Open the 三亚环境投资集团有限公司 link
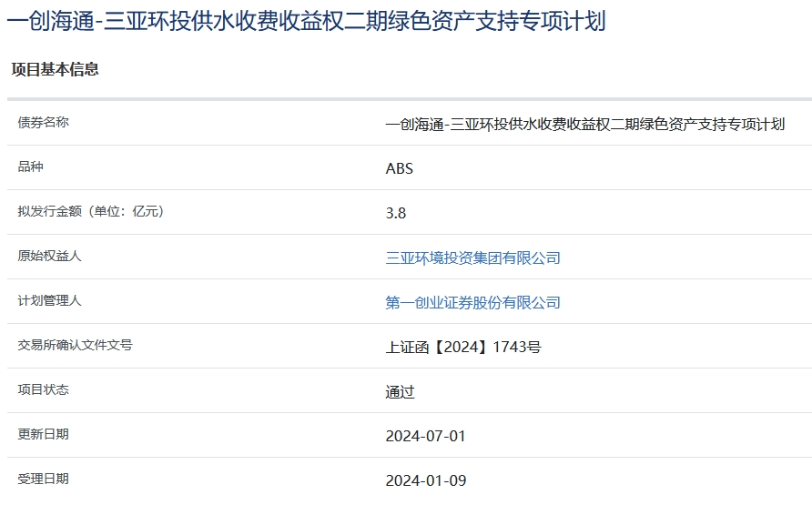The image size is (812, 515). point(472,257)
